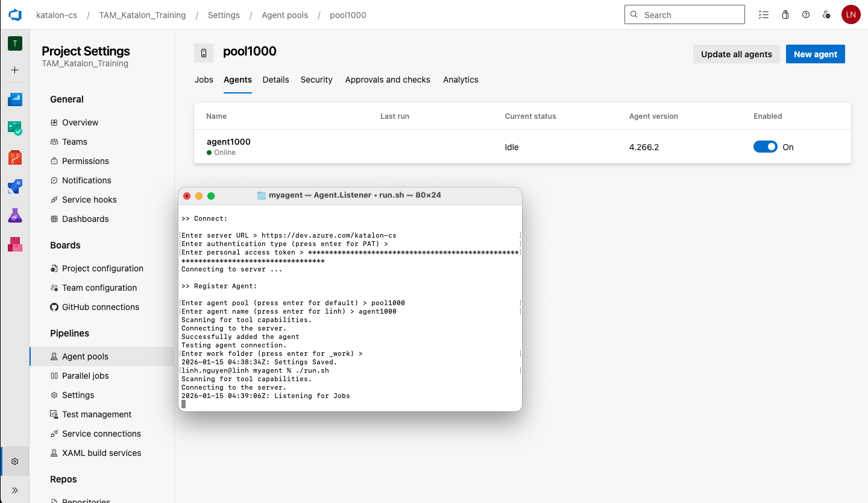Screen dimensions: 868x503
Task: Open Artifacts from the left sidebar
Action: tap(14, 244)
